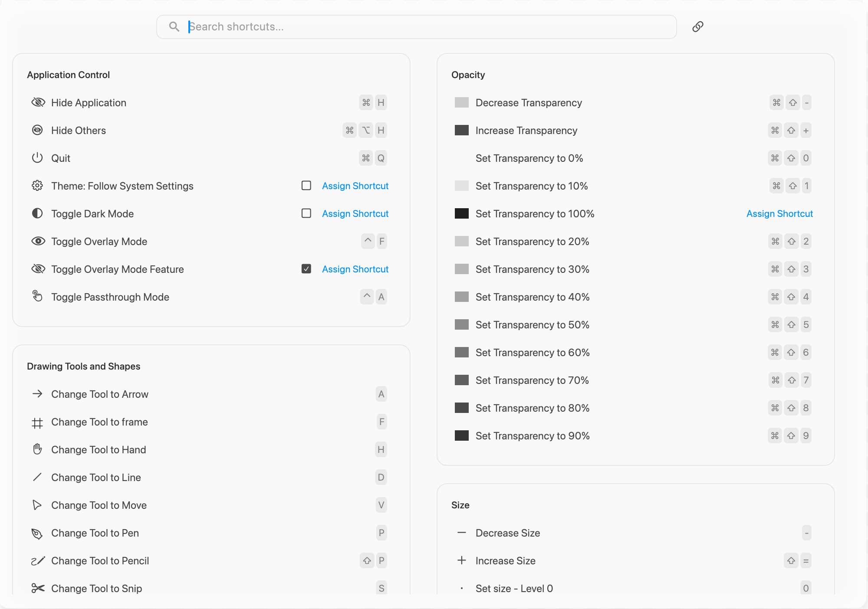This screenshot has width=868, height=609.
Task: Click the arrow icon for Change Tool to Arrow
Action: tap(37, 394)
